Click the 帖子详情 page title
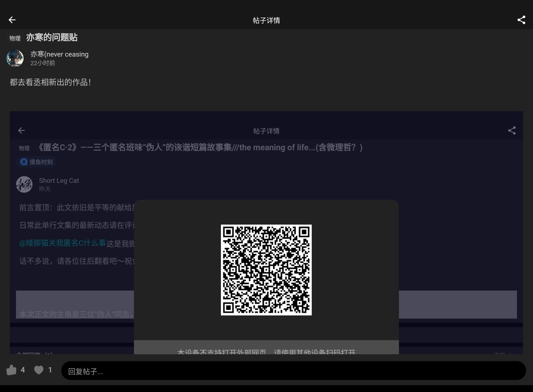The height and width of the screenshot is (392, 533). click(266, 20)
